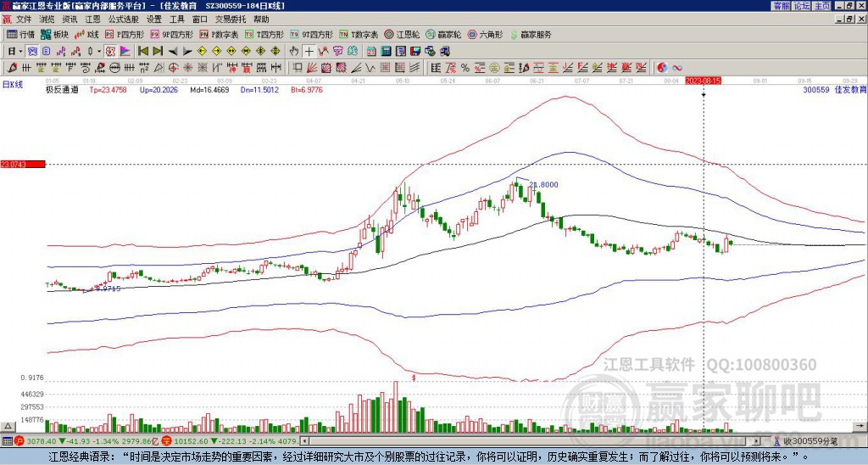The image size is (868, 465).
Task: Click the circled crosshair target tool
Action: click(173, 68)
